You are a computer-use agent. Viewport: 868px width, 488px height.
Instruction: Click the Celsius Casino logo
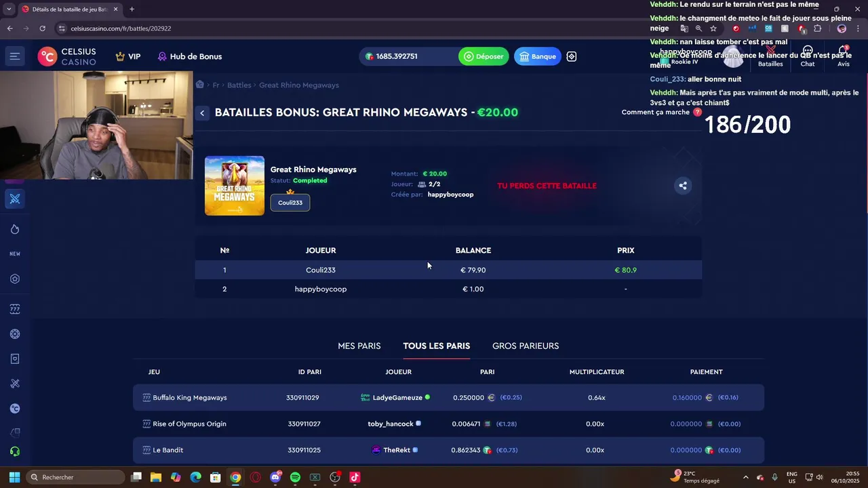[67, 56]
